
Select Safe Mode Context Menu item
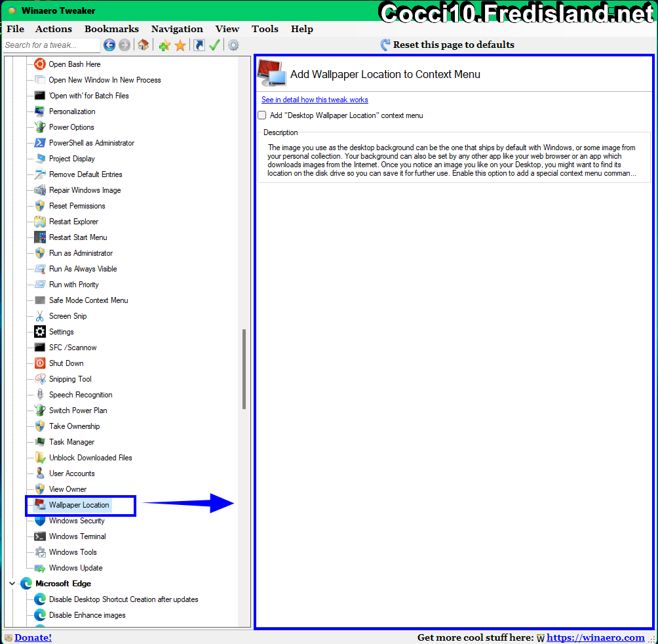click(x=88, y=300)
